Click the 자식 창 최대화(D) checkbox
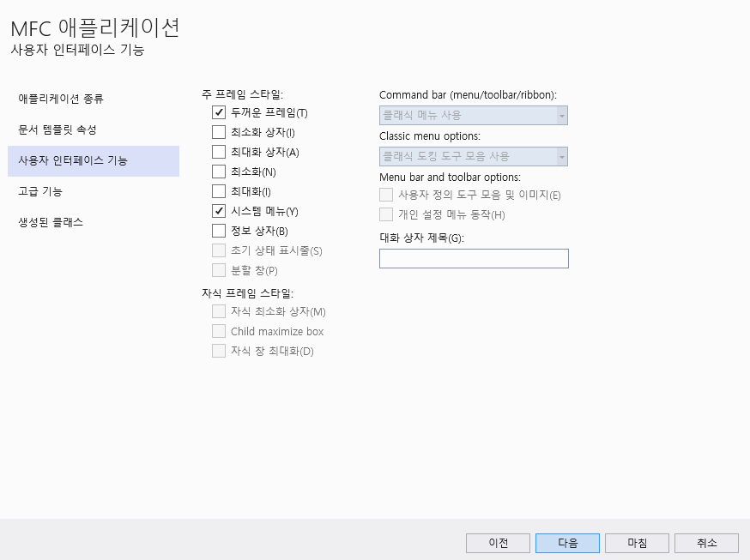This screenshot has width=750, height=560. (219, 352)
